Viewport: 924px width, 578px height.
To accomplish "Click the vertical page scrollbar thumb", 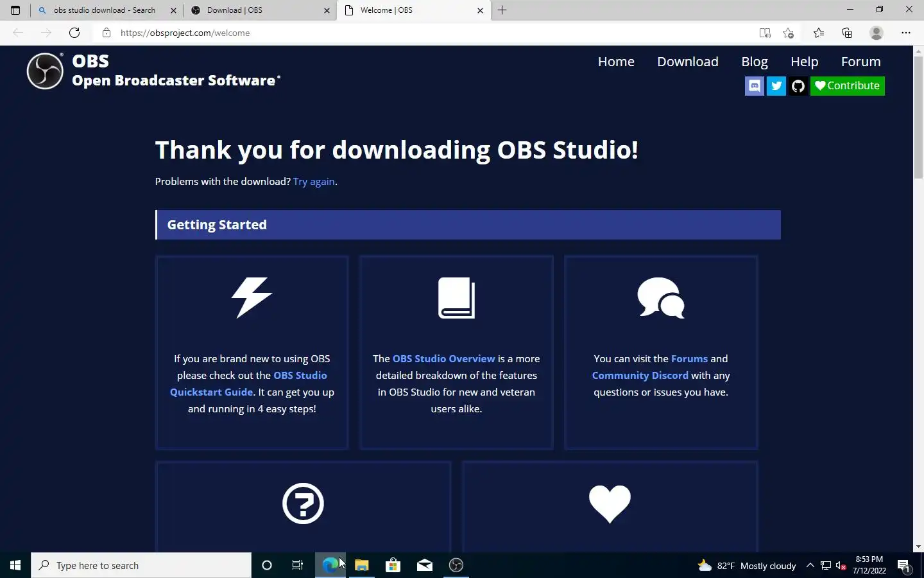I will [918, 119].
